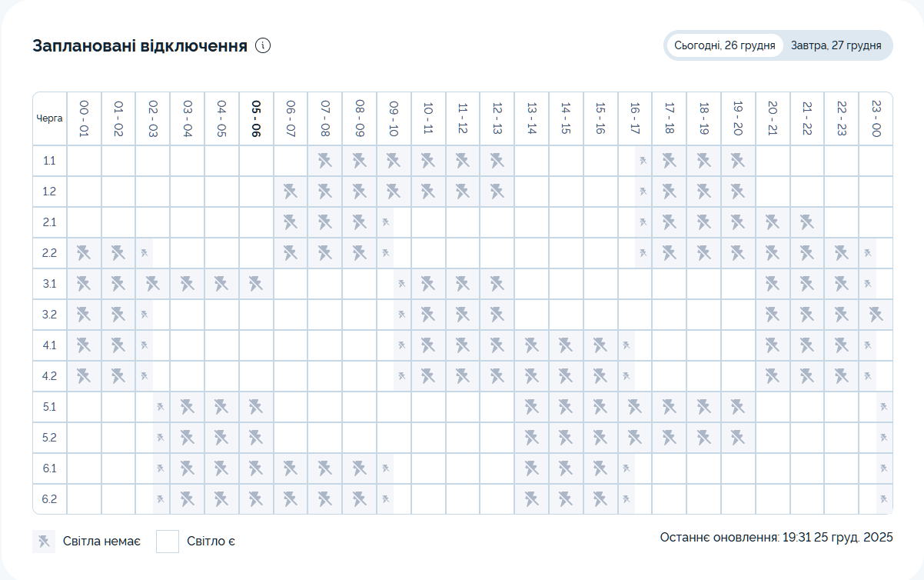The height and width of the screenshot is (580, 924).
Task: Click the info icon beside Заплановані відключення
Action: pyautogui.click(x=263, y=45)
